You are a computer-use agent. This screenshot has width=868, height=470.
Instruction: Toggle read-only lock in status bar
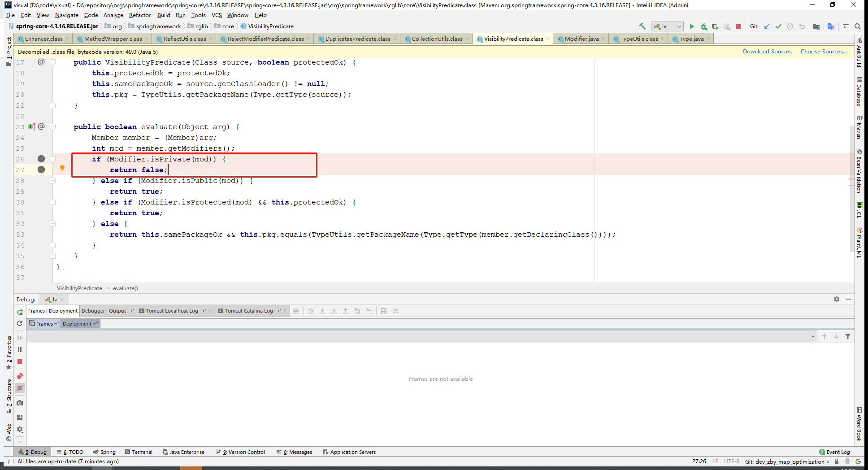(x=837, y=461)
